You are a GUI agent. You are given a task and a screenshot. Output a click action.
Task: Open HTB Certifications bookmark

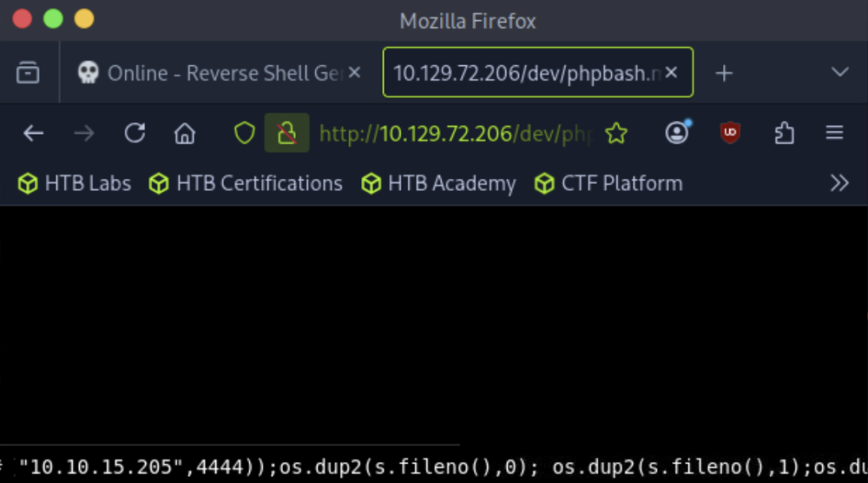point(246,183)
